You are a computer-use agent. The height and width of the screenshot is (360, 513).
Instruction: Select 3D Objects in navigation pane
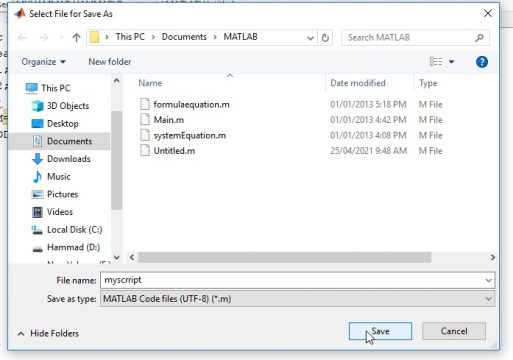(x=68, y=106)
